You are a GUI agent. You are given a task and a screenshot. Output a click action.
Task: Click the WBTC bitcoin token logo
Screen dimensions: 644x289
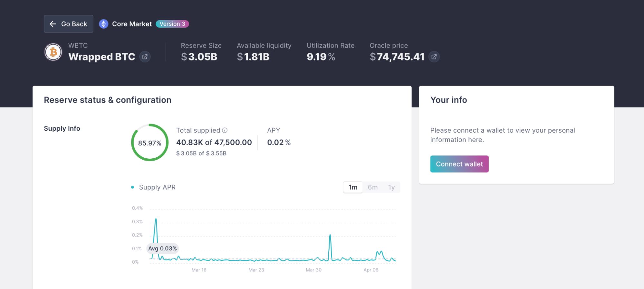coord(53,52)
